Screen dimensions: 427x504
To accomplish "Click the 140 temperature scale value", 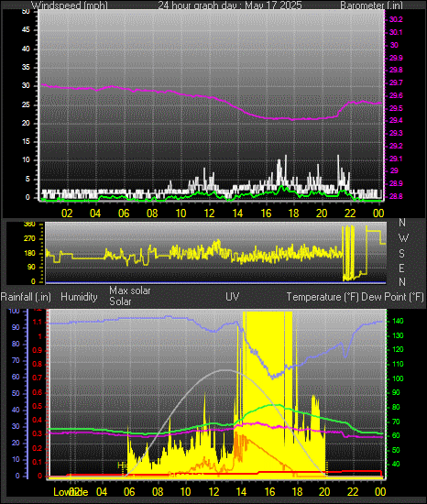I will [x=398, y=321].
